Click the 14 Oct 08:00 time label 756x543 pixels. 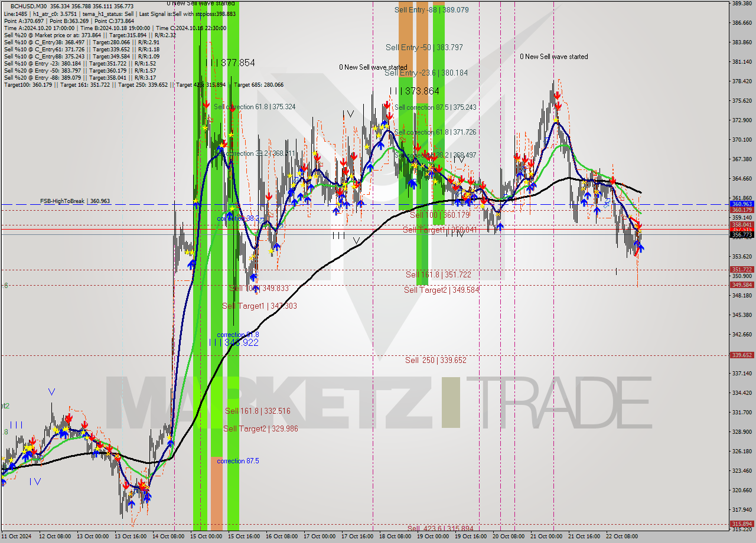point(170,537)
